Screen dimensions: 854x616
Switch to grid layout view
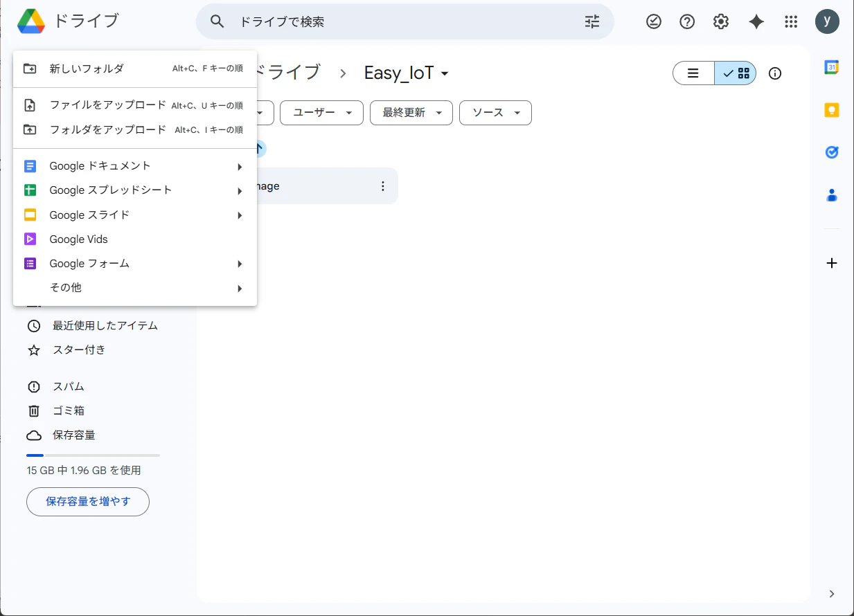pyautogui.click(x=736, y=73)
